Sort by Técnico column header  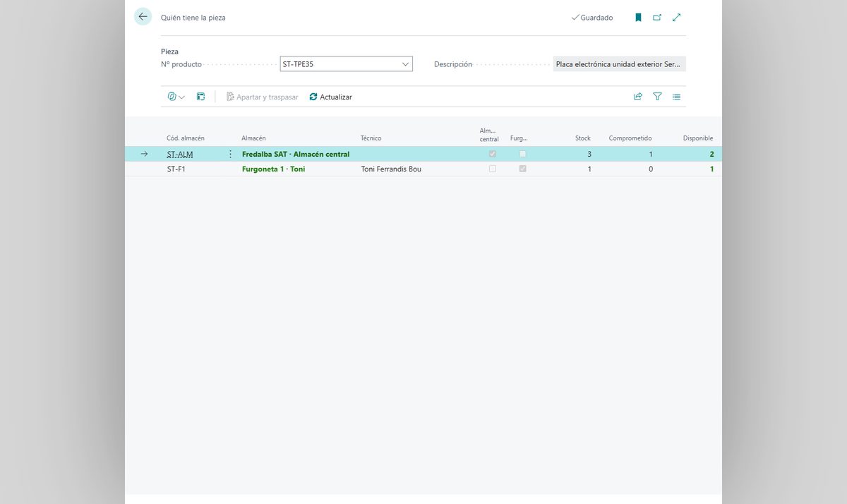(371, 138)
